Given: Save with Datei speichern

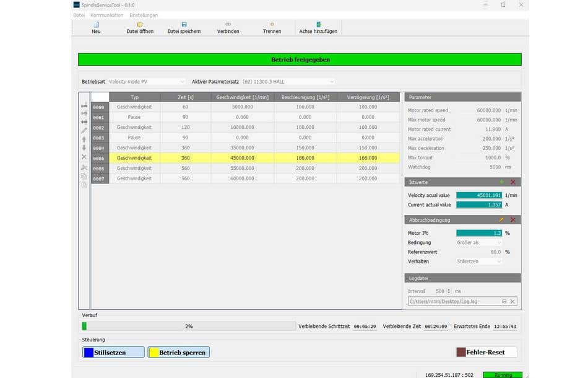Looking at the screenshot, I should point(184,27).
